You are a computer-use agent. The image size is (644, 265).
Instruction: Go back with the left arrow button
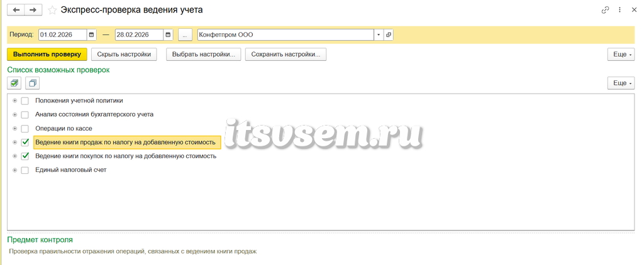(x=16, y=10)
